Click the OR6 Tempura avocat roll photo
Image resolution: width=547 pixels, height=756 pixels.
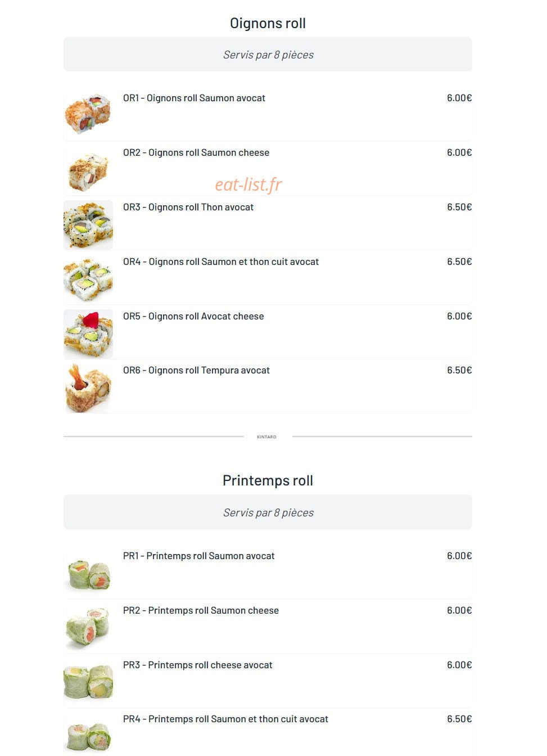pyautogui.click(x=88, y=388)
